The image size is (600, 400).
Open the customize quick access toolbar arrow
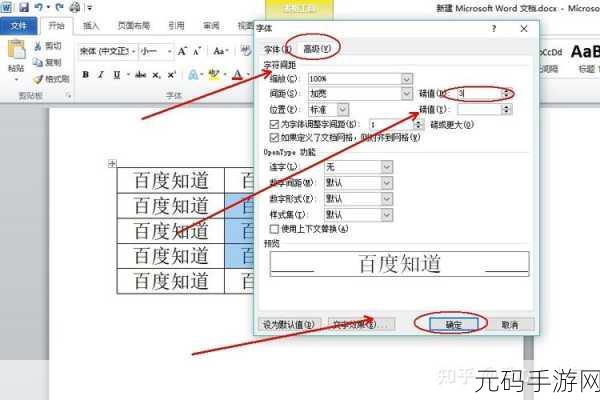[90, 7]
